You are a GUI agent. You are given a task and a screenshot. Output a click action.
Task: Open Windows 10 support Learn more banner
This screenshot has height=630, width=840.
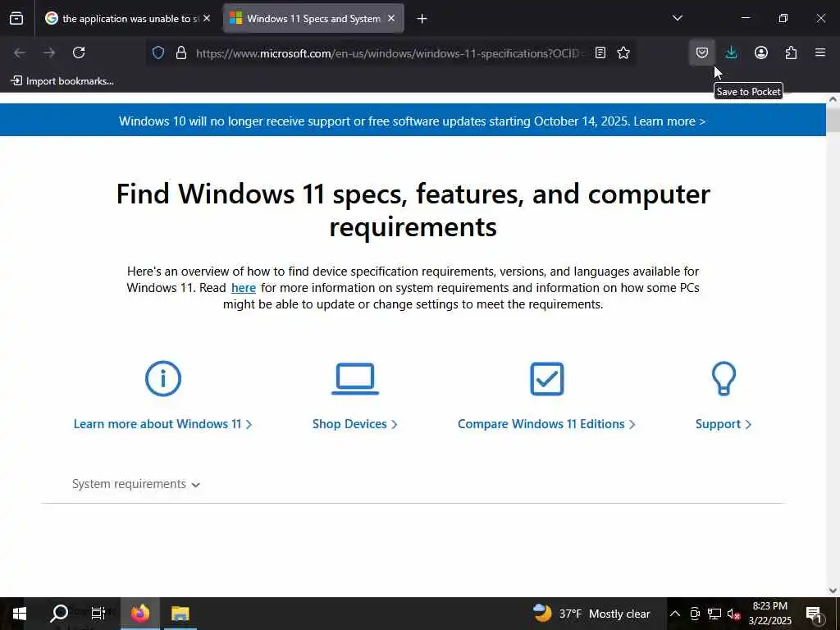(669, 121)
